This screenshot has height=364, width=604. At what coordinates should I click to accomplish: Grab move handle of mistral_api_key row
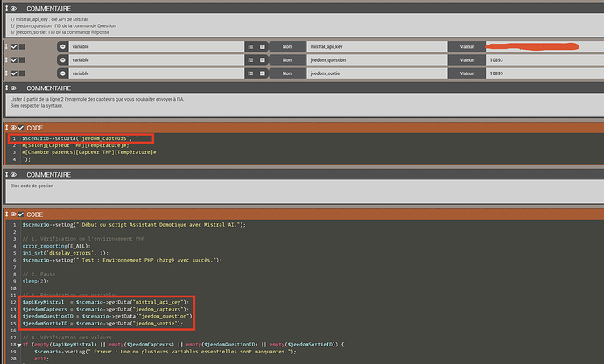click(6, 46)
